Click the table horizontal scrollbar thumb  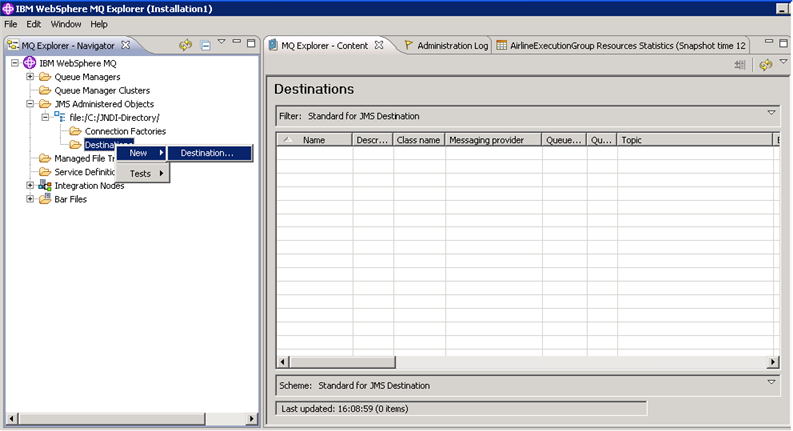coord(342,362)
